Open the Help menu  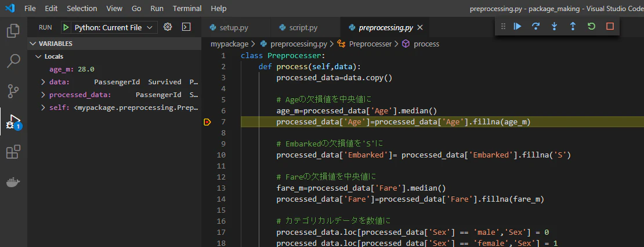pyautogui.click(x=219, y=8)
